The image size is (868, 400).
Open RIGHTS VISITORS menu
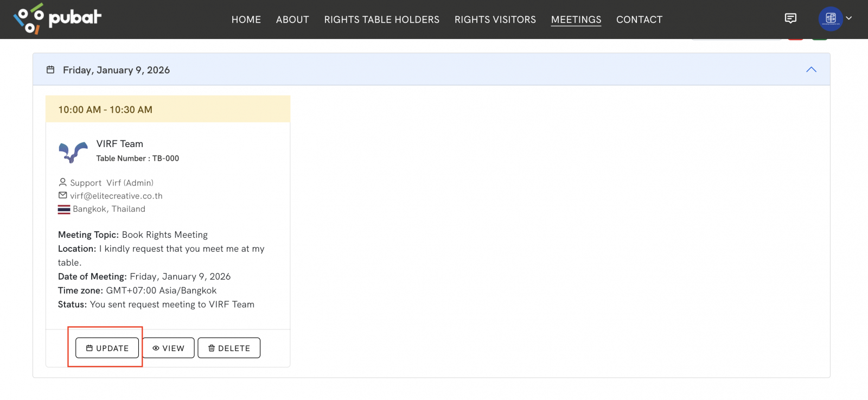495,20
